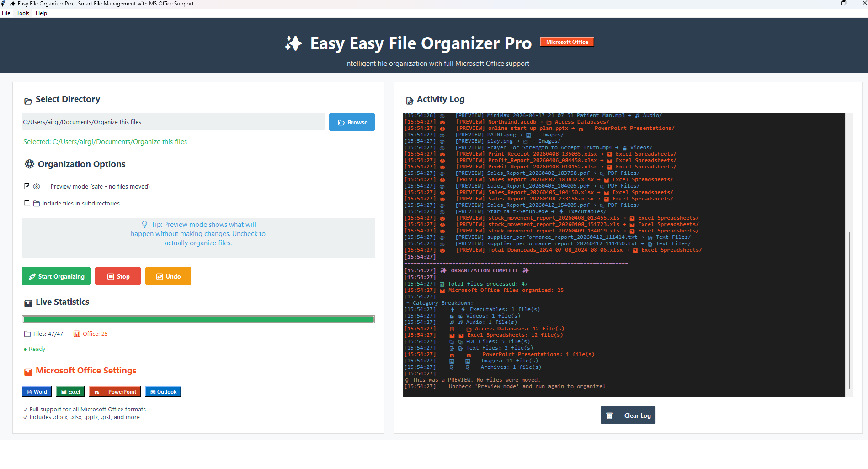Click the sparkle logo beside the app title
The image size is (868, 469).
[293, 43]
